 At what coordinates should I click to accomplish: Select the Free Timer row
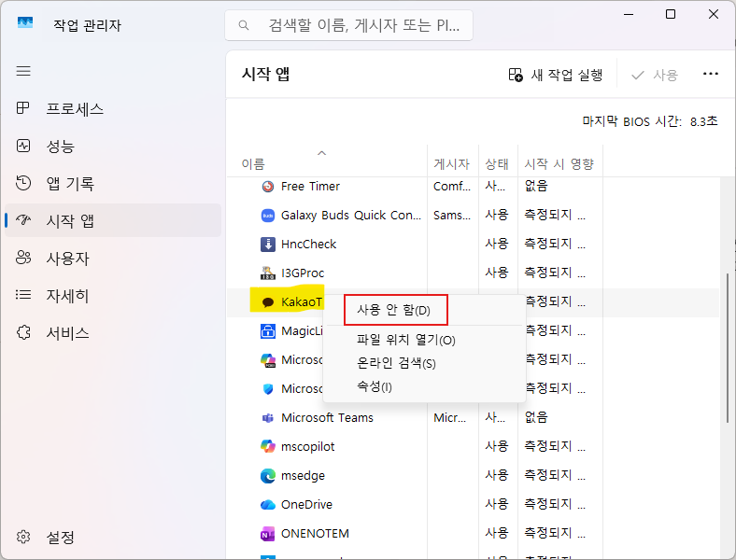(x=474, y=186)
